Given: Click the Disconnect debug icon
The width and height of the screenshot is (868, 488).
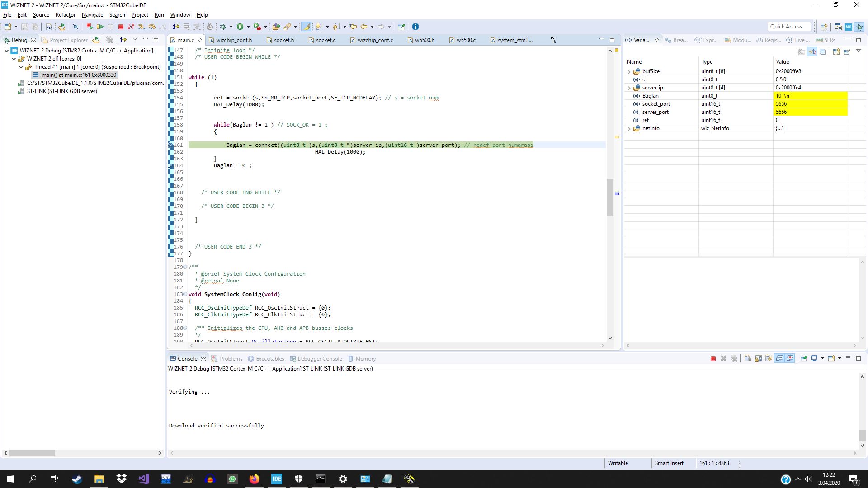Looking at the screenshot, I should coord(131,27).
